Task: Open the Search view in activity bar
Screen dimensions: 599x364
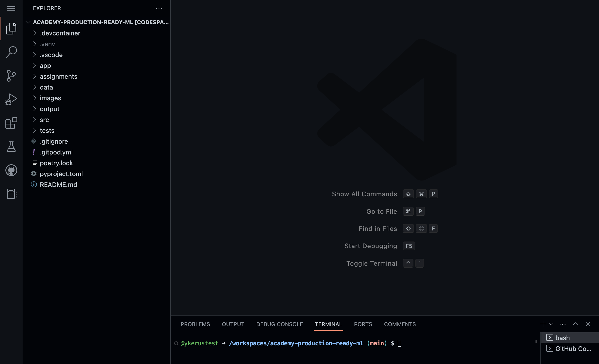Action: (11, 52)
